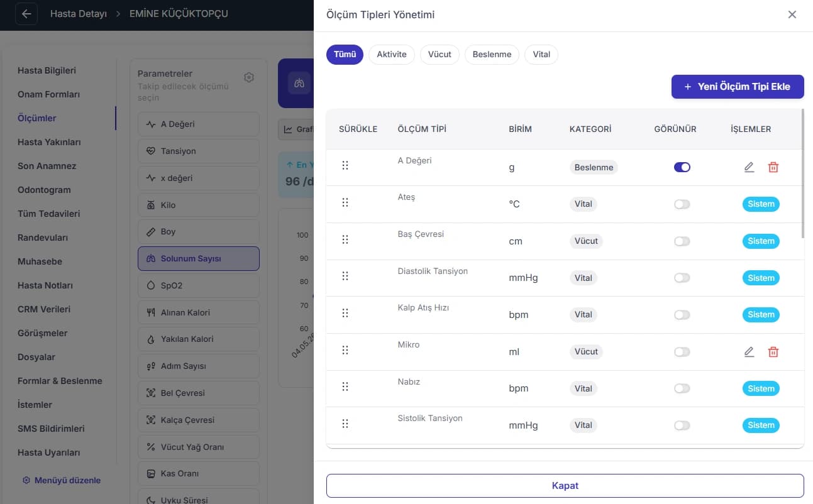Select the Solunum Sayısı parameter

[199, 258]
